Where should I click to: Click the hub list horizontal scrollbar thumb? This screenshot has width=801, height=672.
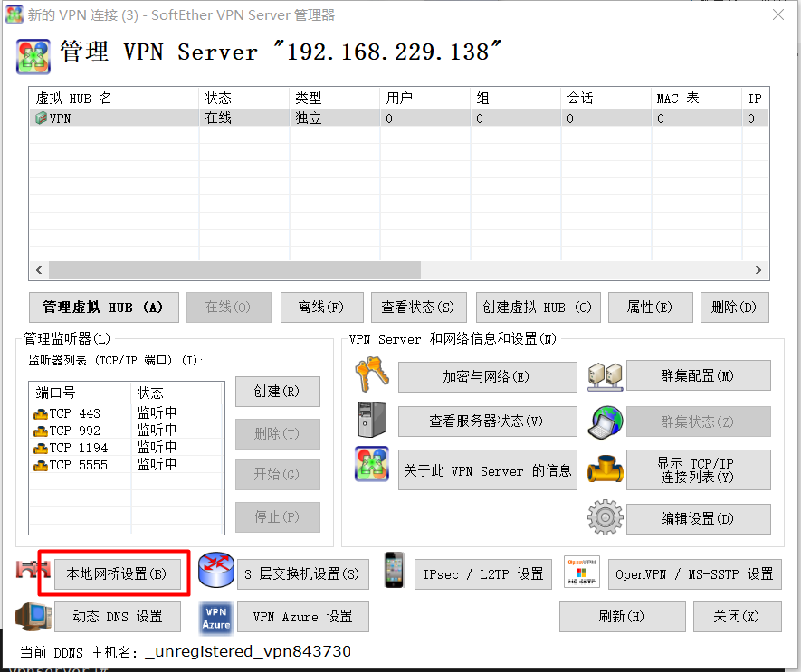(x=234, y=270)
